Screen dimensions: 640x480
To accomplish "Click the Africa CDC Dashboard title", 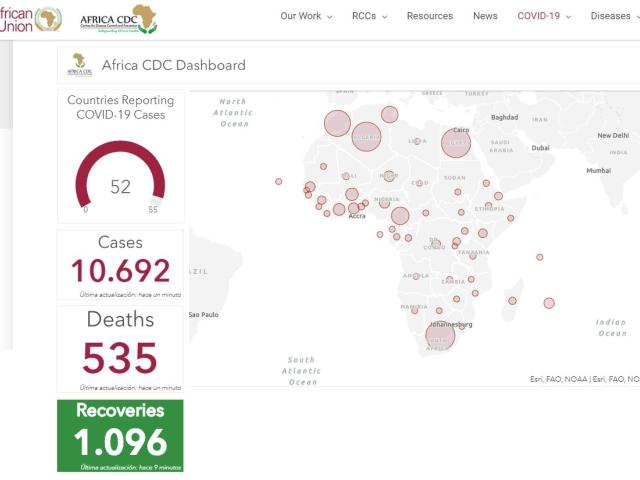I will [173, 65].
